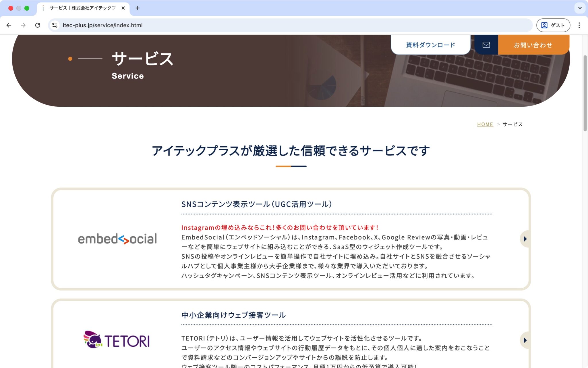This screenshot has width=588, height=368.
Task: Reload the page with refresh icon
Action: coord(38,25)
